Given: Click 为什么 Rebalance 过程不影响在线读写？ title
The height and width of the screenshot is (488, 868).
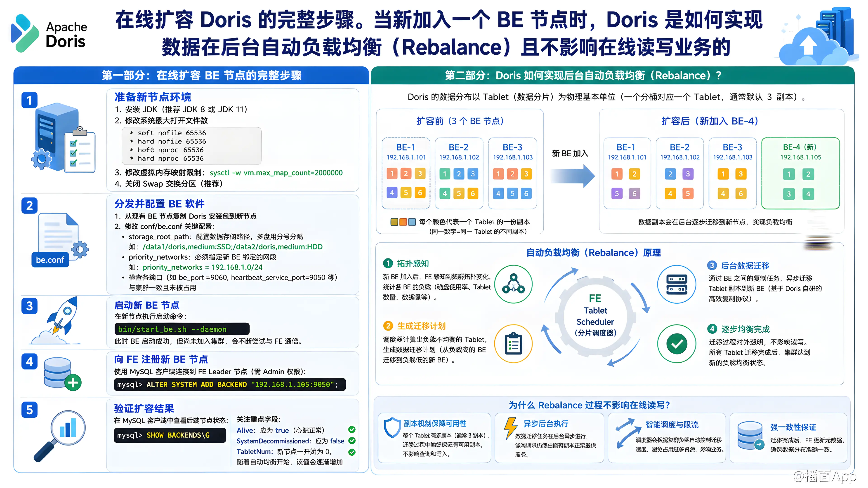Looking at the screenshot, I should (x=589, y=405).
